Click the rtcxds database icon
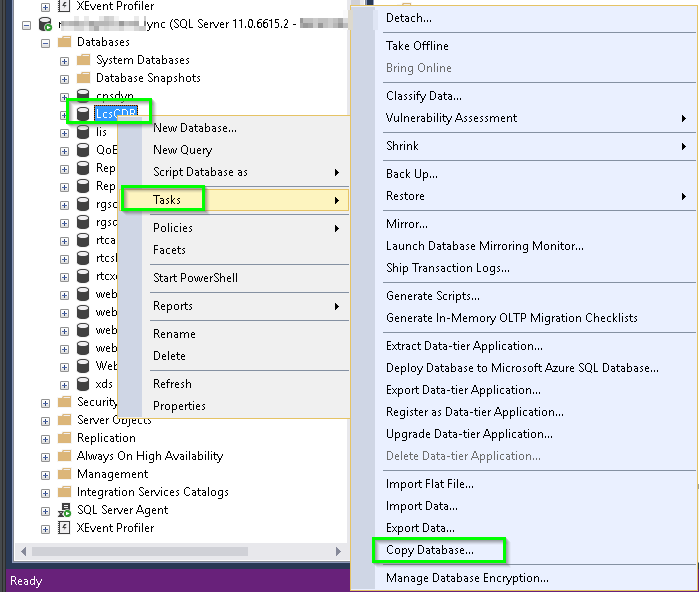Screen dimensions: 699x592 tap(83, 276)
